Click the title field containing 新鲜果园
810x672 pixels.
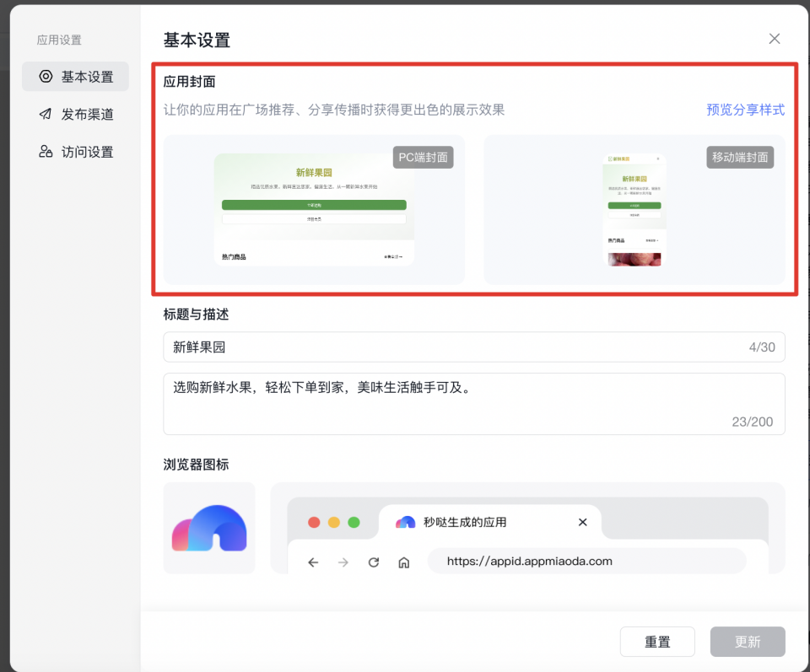point(456,347)
